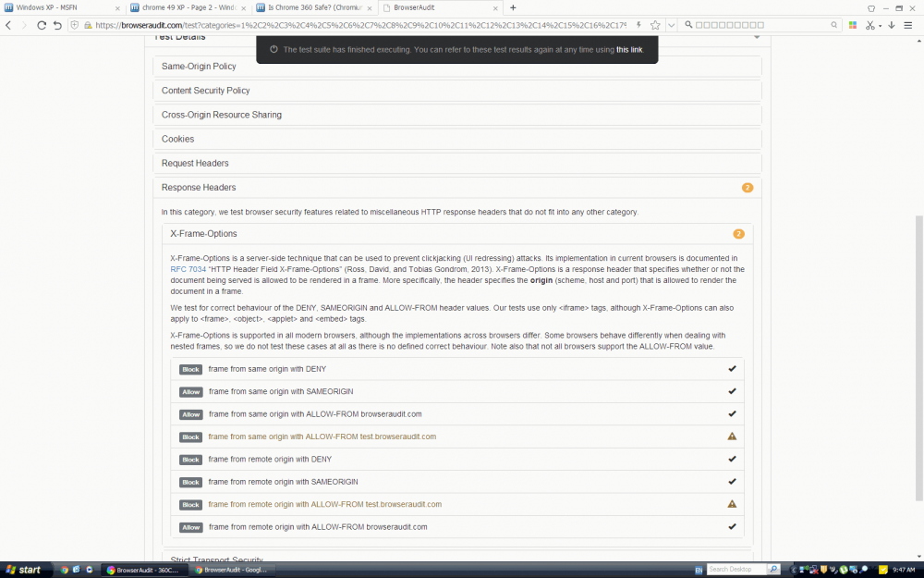Image resolution: width=924 pixels, height=578 pixels.
Task: Close the Is Chrome 360 Safe tab
Action: pyautogui.click(x=370, y=8)
